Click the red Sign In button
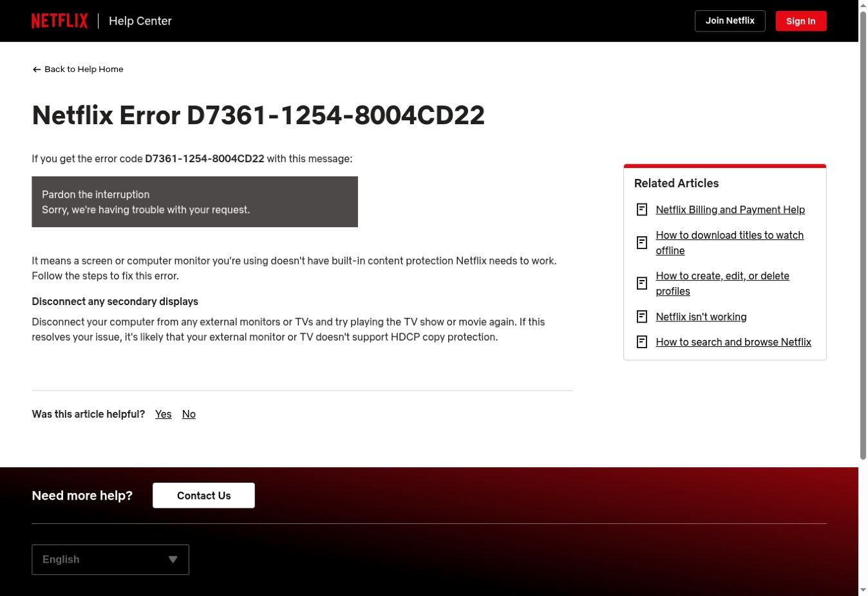This screenshot has height=596, width=868. coord(800,21)
